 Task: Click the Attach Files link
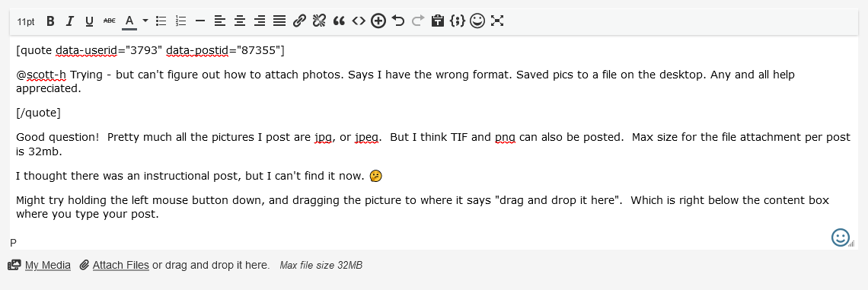coord(120,265)
